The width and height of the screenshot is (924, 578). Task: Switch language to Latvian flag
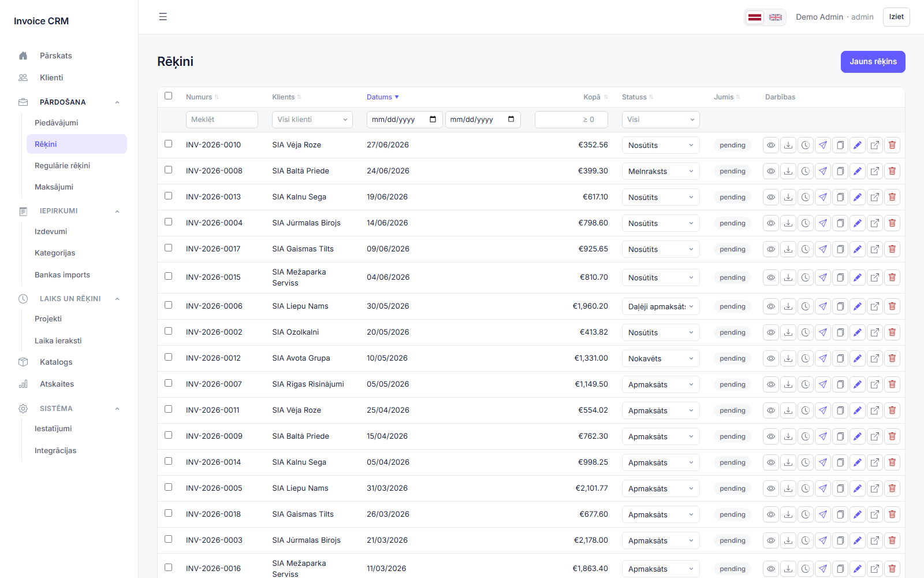coord(755,17)
